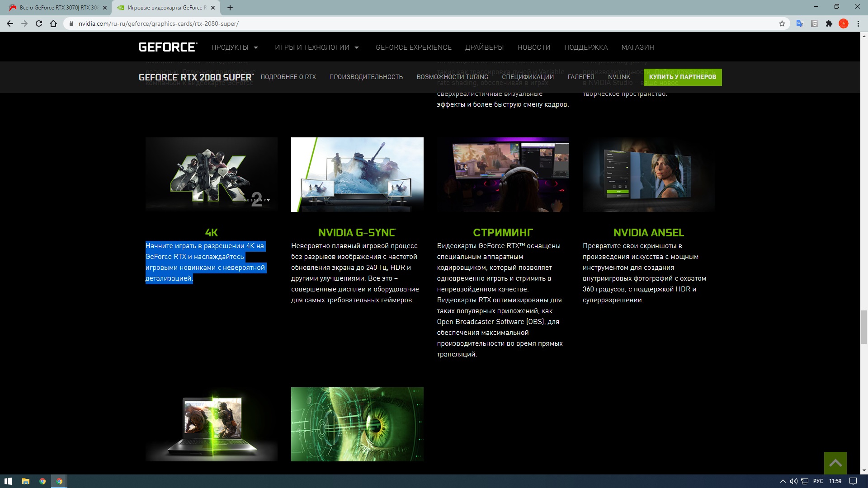Click the NVIDIA G-SYNC thumbnail image
Viewport: 868px width, 488px height.
[x=357, y=174]
